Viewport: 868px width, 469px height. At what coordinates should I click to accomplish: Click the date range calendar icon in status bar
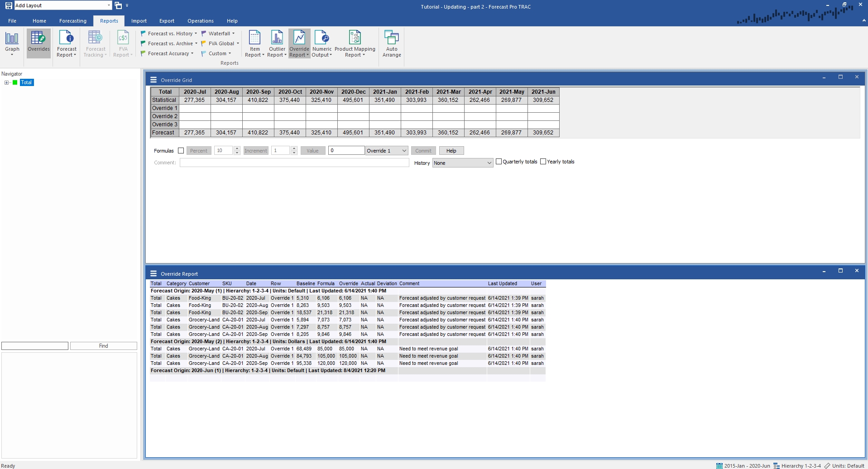point(719,465)
